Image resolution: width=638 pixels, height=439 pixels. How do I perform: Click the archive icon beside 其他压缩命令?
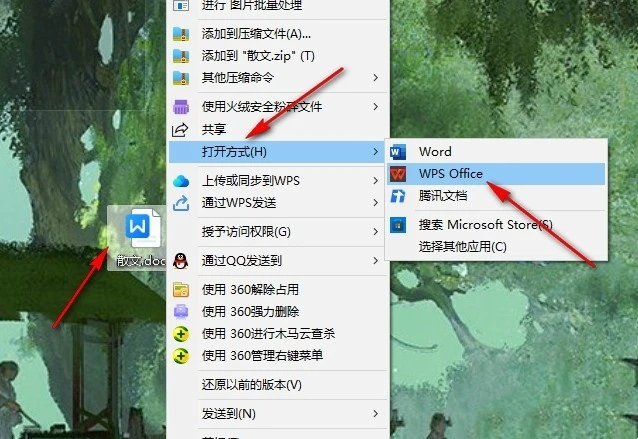[x=181, y=77]
